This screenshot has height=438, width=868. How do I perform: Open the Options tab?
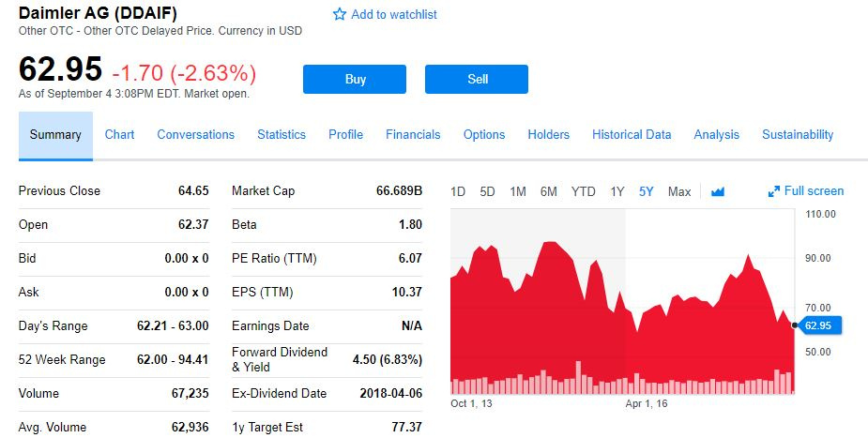click(x=484, y=134)
